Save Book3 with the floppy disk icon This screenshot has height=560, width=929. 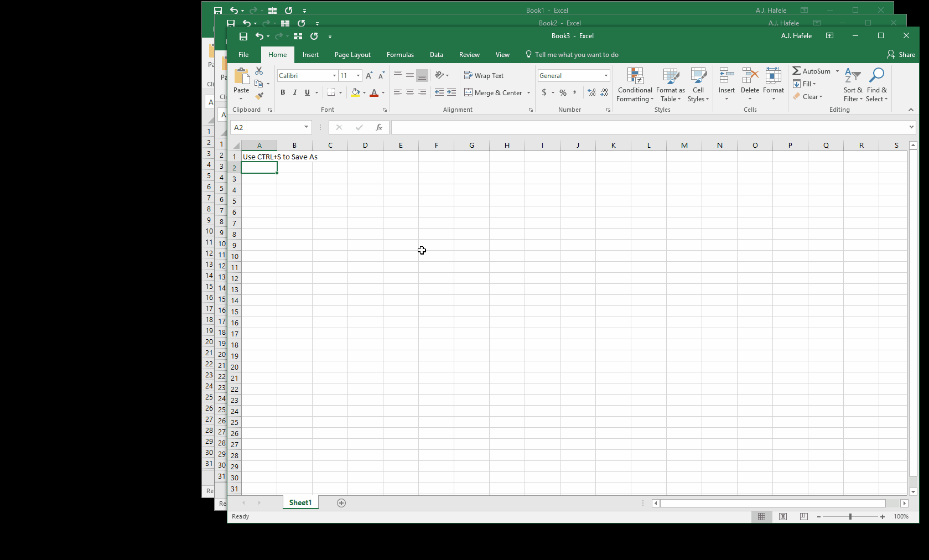click(x=243, y=36)
